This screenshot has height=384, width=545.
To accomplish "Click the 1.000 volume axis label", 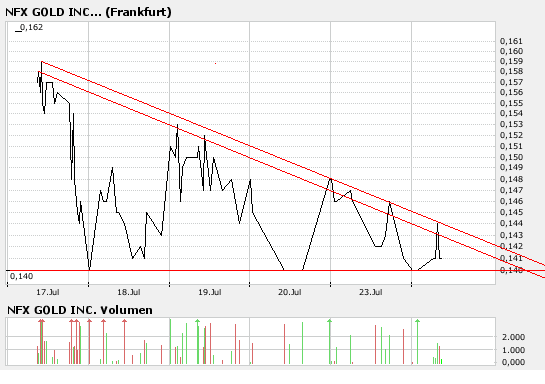I will 513,350.
